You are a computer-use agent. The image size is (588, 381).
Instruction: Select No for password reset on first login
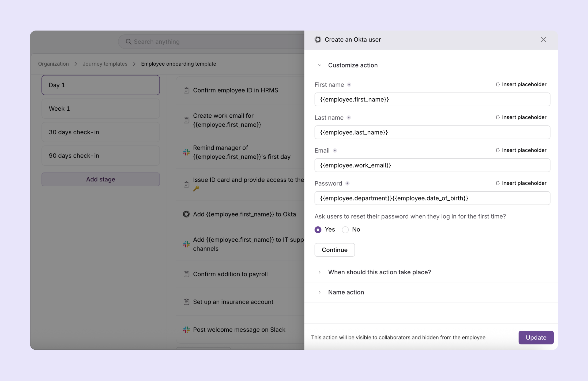point(345,229)
